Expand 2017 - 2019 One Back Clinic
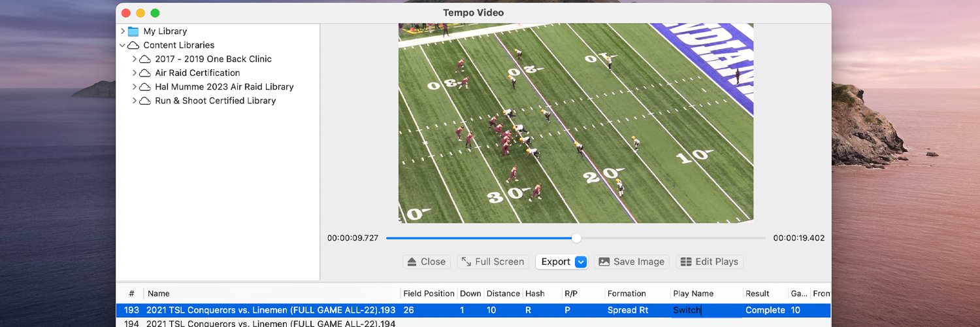980x327 pixels. [x=135, y=59]
